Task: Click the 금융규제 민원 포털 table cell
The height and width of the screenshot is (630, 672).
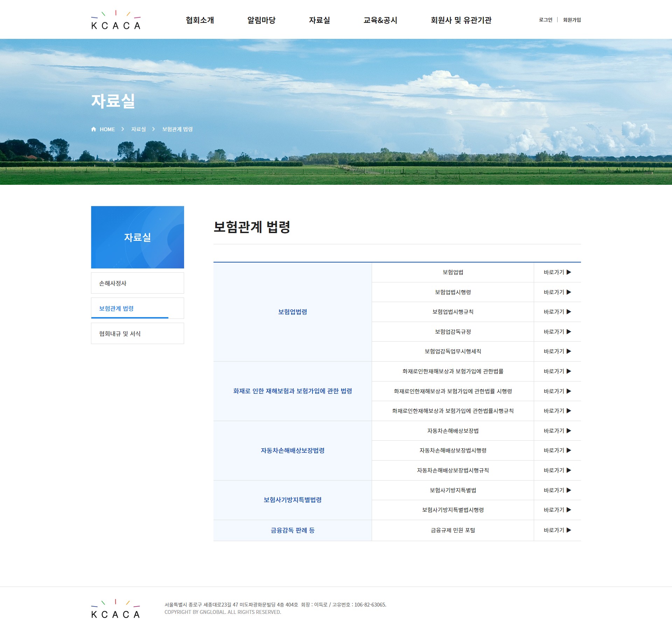Action: (453, 530)
